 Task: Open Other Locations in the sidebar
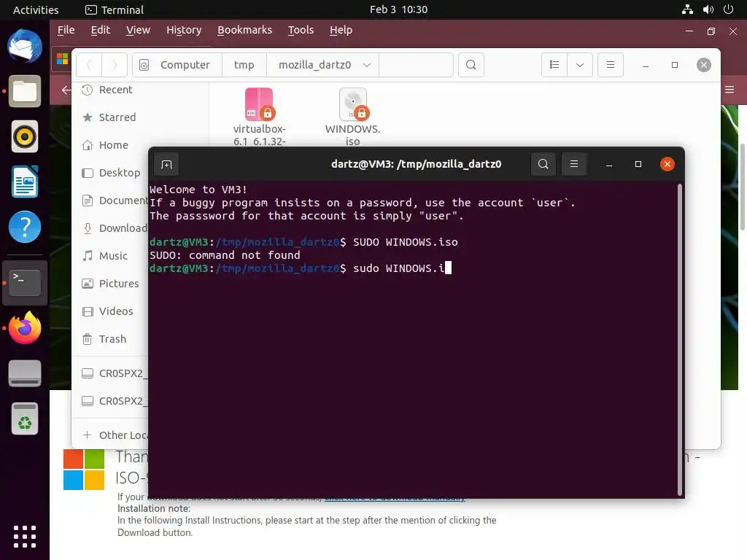coord(115,435)
